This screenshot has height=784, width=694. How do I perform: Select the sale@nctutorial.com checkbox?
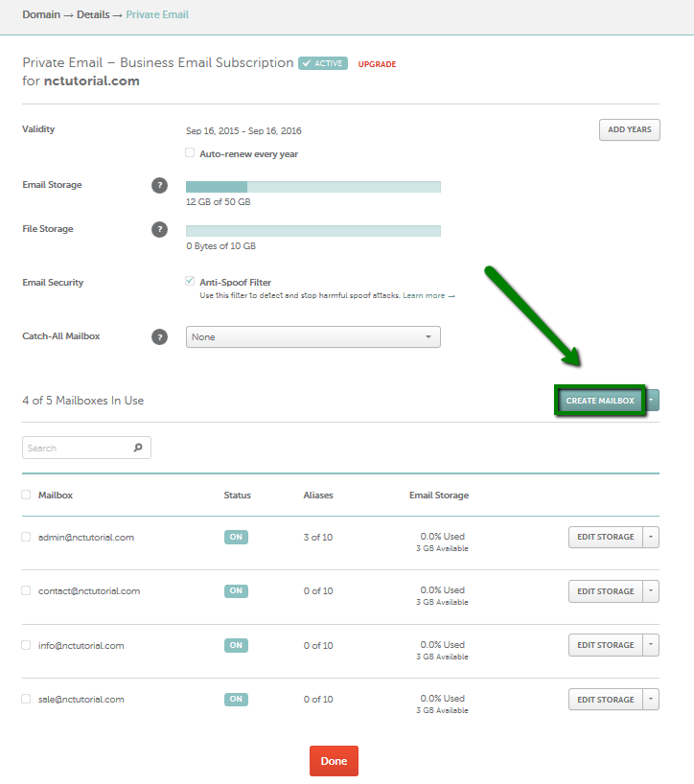(x=26, y=699)
